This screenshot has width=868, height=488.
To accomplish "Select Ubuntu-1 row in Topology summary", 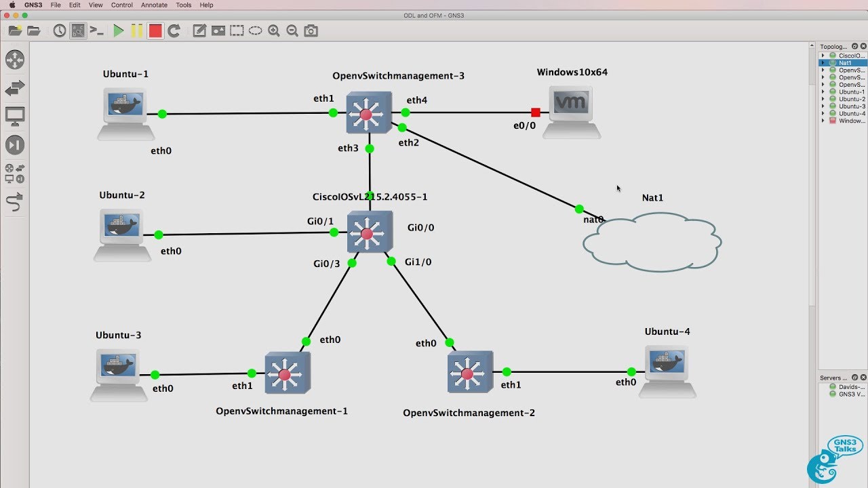I will tap(843, 91).
